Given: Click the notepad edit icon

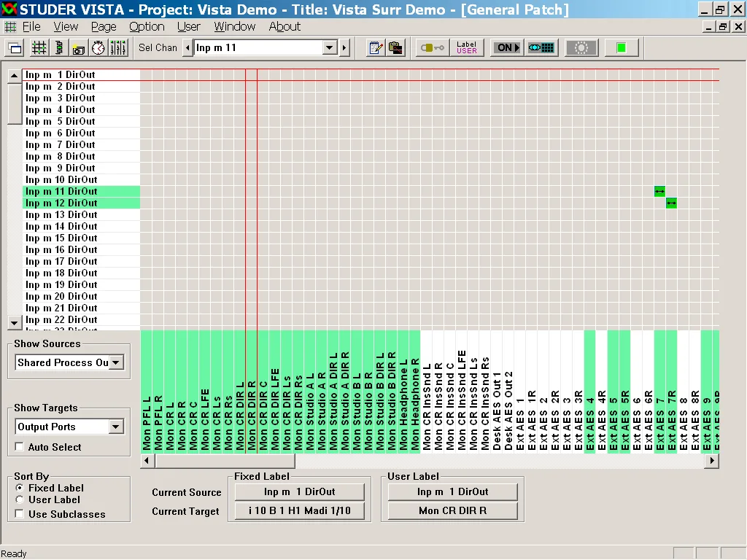Looking at the screenshot, I should [x=376, y=48].
